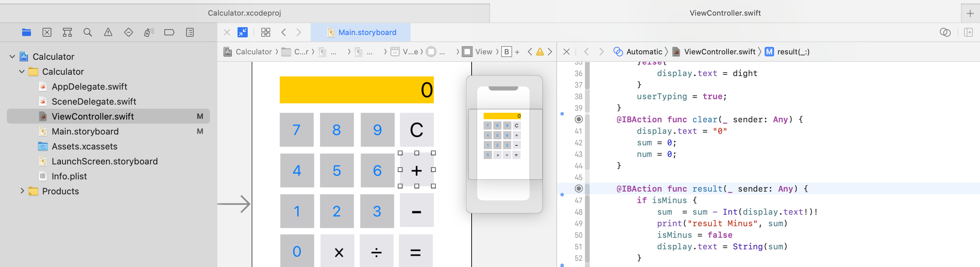Select the B button jump bar item
Viewport: 980px width, 267px height.
(506, 52)
